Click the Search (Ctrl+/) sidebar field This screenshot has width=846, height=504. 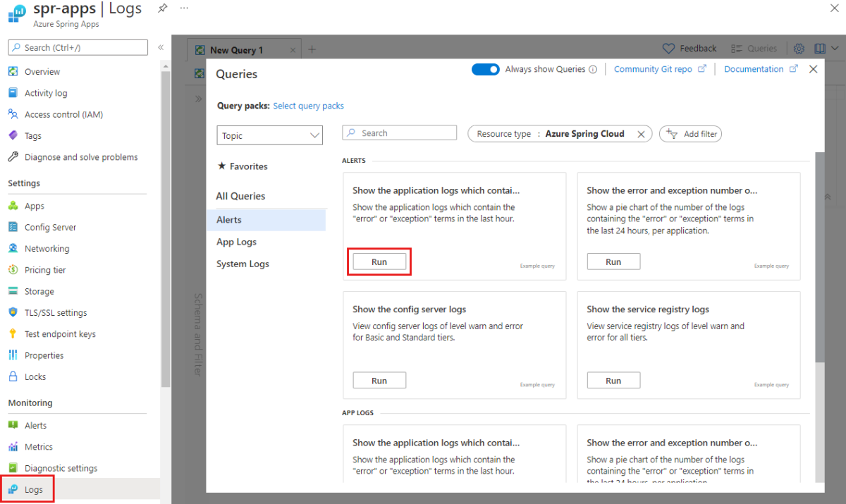(x=78, y=47)
